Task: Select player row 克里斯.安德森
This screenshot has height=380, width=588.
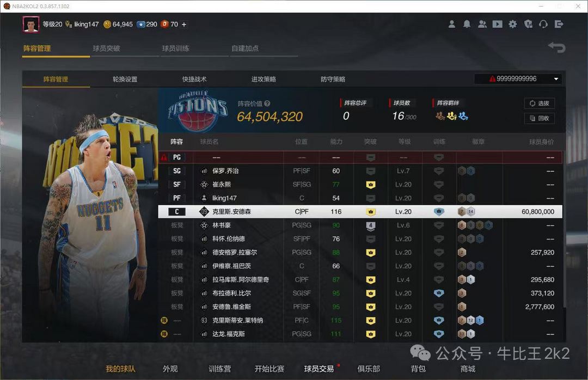Action: [360, 212]
